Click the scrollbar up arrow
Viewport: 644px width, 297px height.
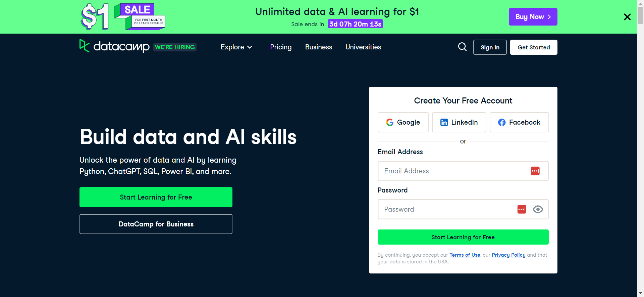point(640,3)
